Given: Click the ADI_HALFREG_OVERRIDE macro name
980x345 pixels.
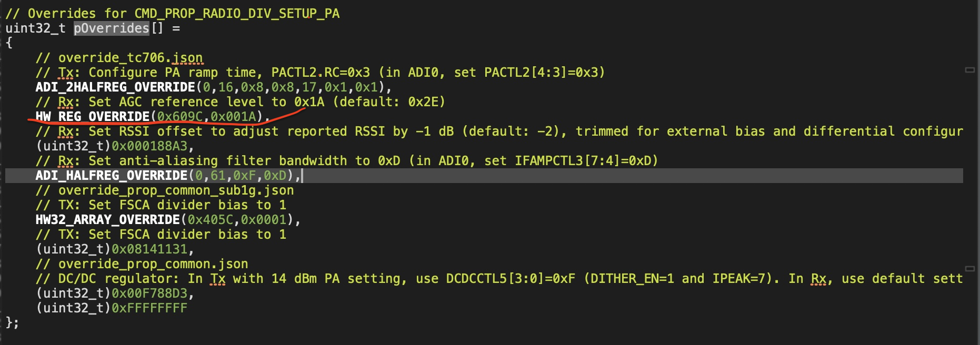Looking at the screenshot, I should (x=112, y=175).
